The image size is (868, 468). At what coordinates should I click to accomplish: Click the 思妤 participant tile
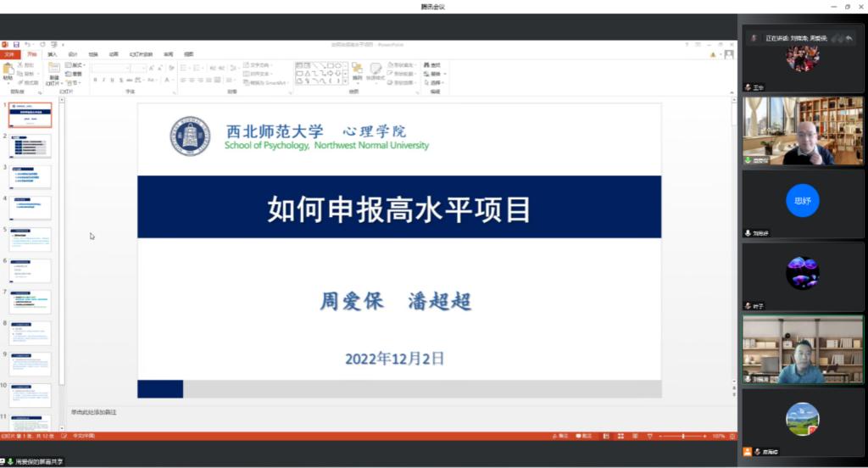pos(802,202)
